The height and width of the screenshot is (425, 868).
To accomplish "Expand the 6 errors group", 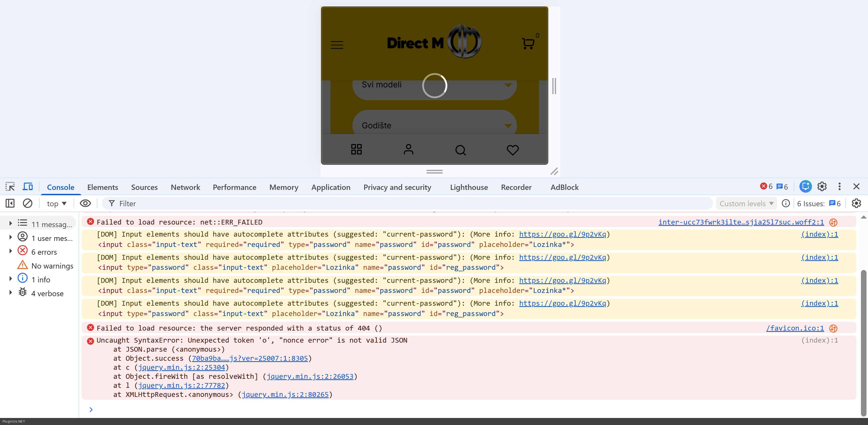I will tap(11, 251).
